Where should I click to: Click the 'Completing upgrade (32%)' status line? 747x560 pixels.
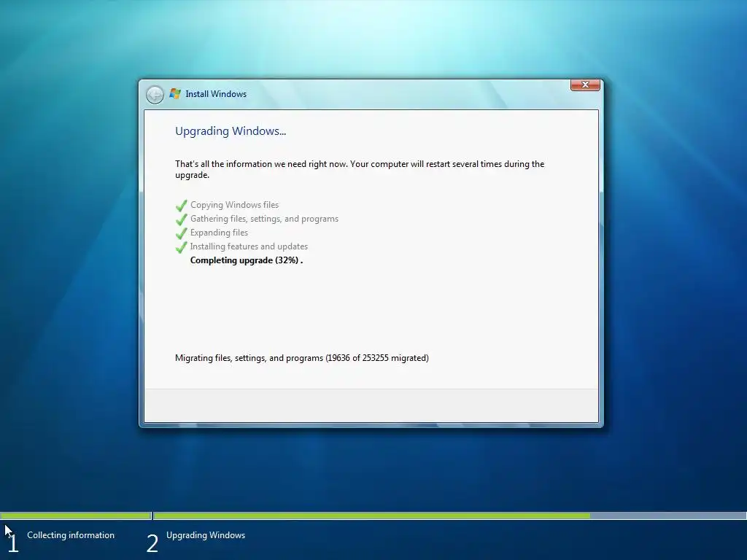[247, 260]
